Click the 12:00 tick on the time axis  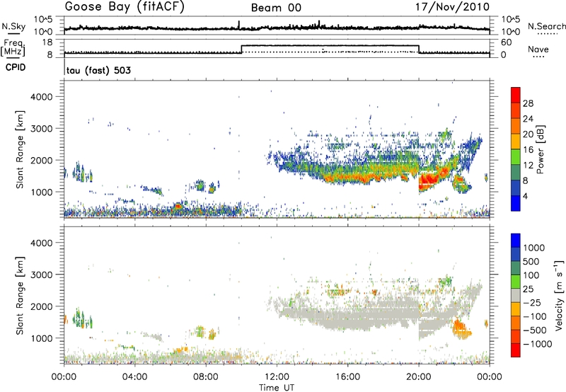pos(277,377)
